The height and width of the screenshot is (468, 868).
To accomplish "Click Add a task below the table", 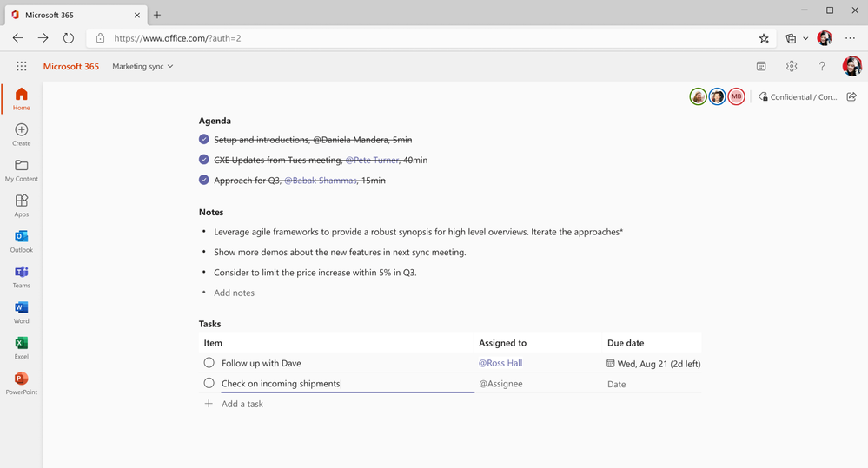I will 242,404.
